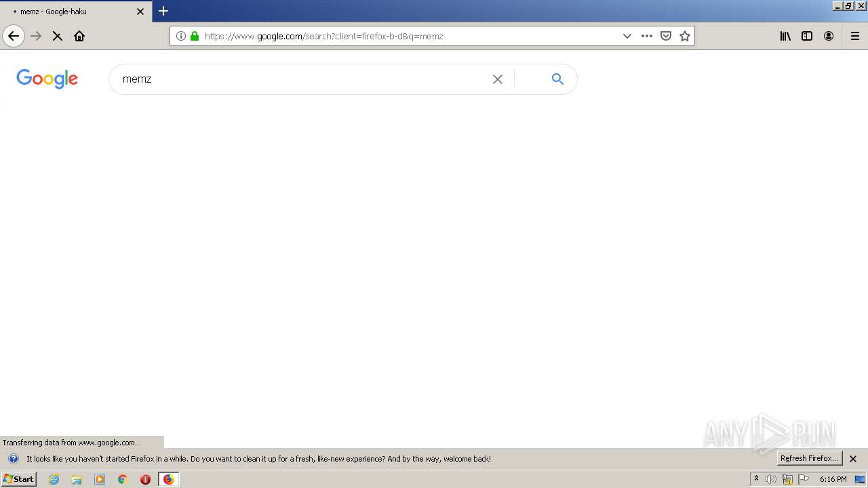The image size is (868, 488).
Task: Toggle the sidebars view
Action: [x=807, y=36]
